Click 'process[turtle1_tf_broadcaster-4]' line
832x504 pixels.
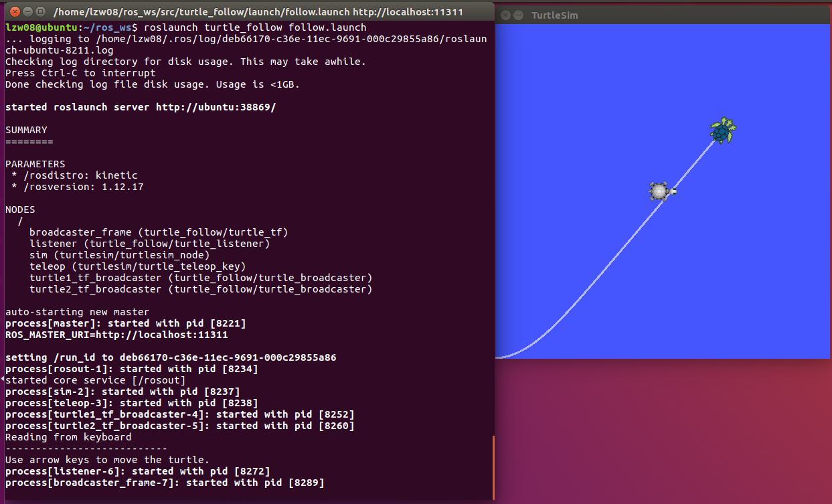(180, 414)
